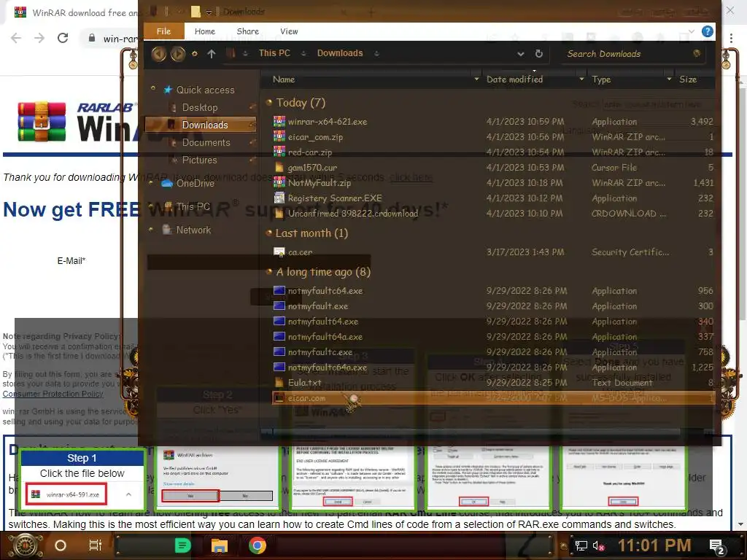Open File Explorer help icon

[708, 31]
